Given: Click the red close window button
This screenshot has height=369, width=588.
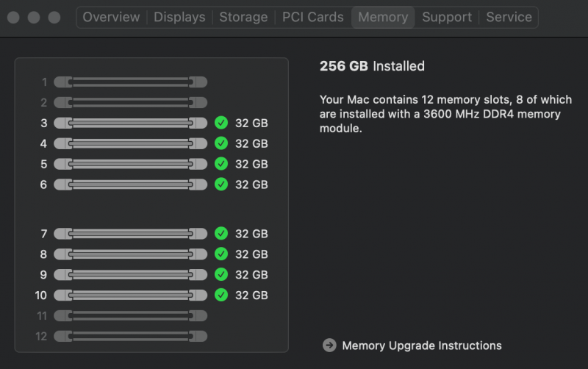Looking at the screenshot, I should [13, 17].
